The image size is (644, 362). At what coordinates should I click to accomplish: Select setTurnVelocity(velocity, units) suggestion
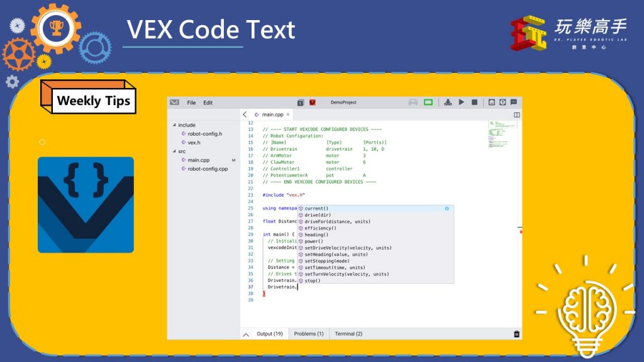point(375,274)
